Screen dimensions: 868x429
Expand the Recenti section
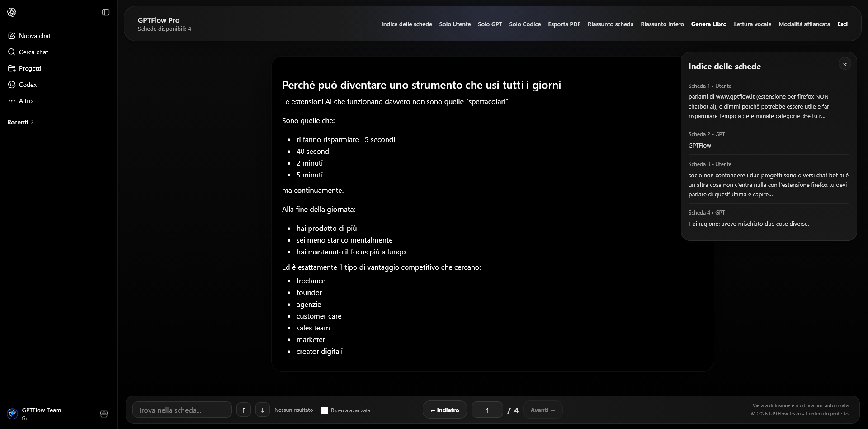[x=21, y=122]
